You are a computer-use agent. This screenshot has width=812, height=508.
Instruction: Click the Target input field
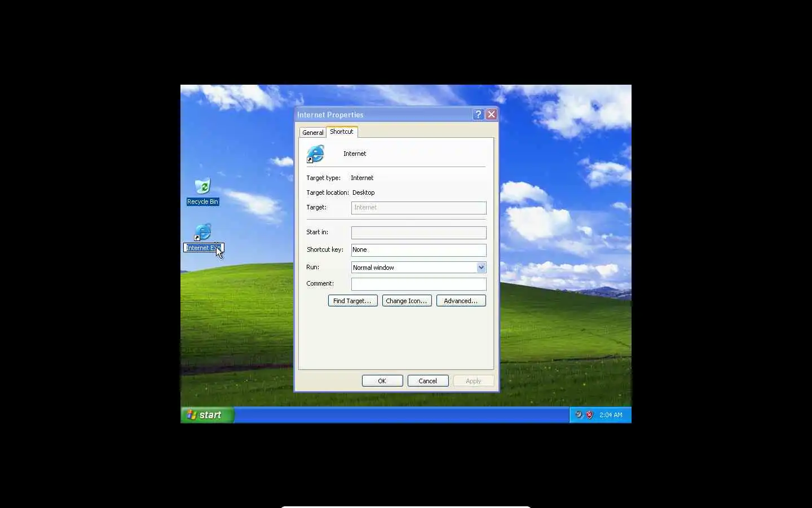pyautogui.click(x=418, y=208)
